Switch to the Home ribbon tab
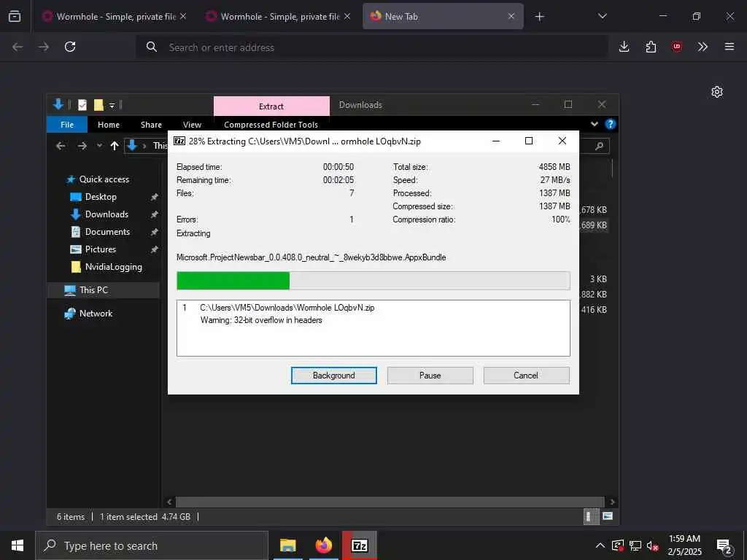The height and width of the screenshot is (560, 747). coord(109,124)
